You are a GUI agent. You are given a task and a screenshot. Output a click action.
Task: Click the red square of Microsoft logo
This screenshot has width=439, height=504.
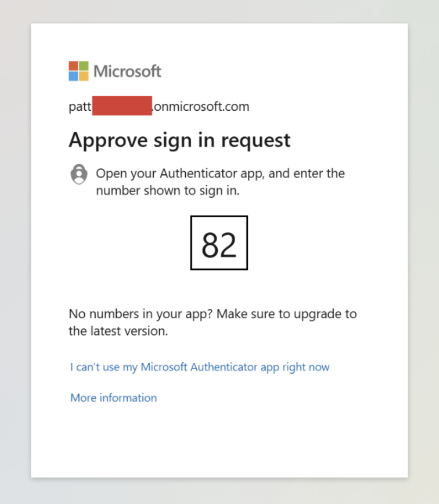click(x=73, y=66)
